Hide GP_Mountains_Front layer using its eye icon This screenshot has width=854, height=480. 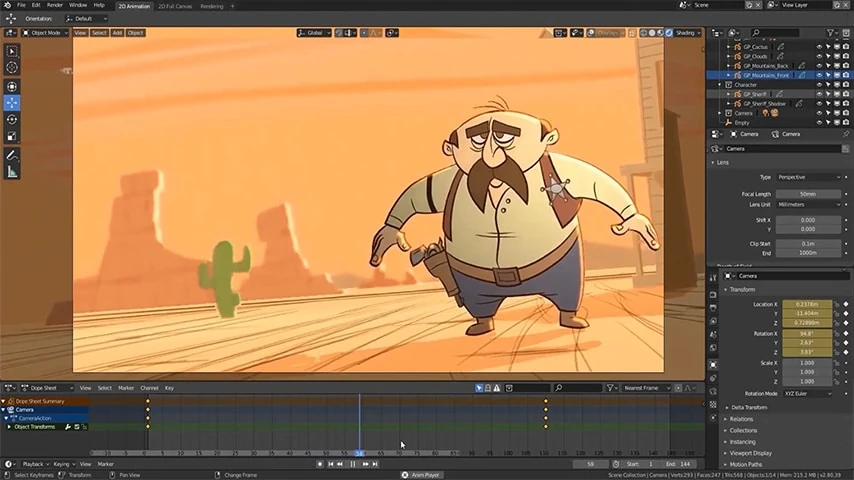click(819, 75)
